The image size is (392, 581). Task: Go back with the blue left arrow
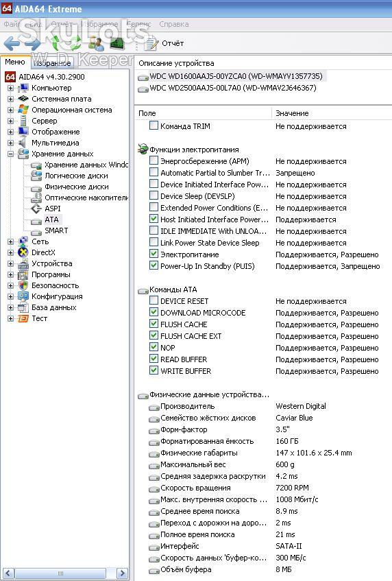12,44
